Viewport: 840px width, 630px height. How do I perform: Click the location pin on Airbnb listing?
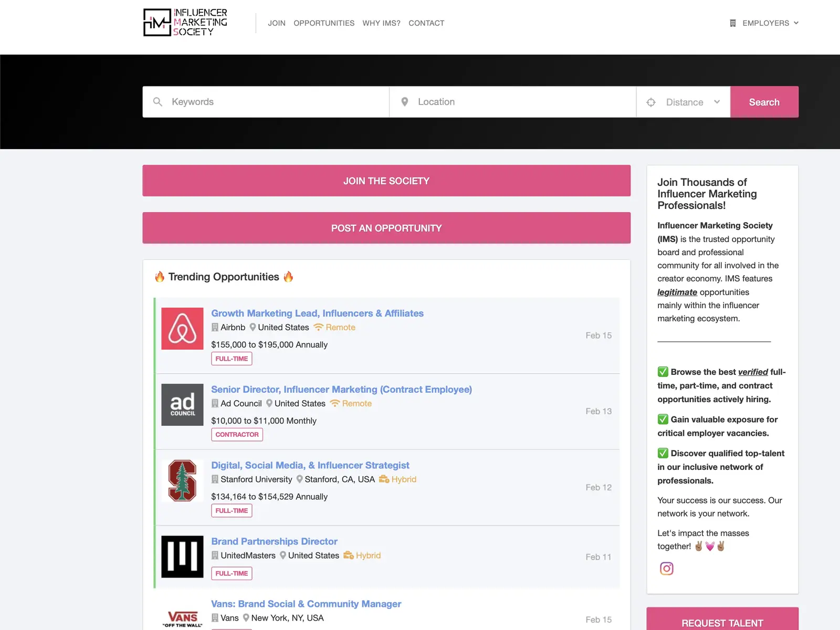(253, 327)
